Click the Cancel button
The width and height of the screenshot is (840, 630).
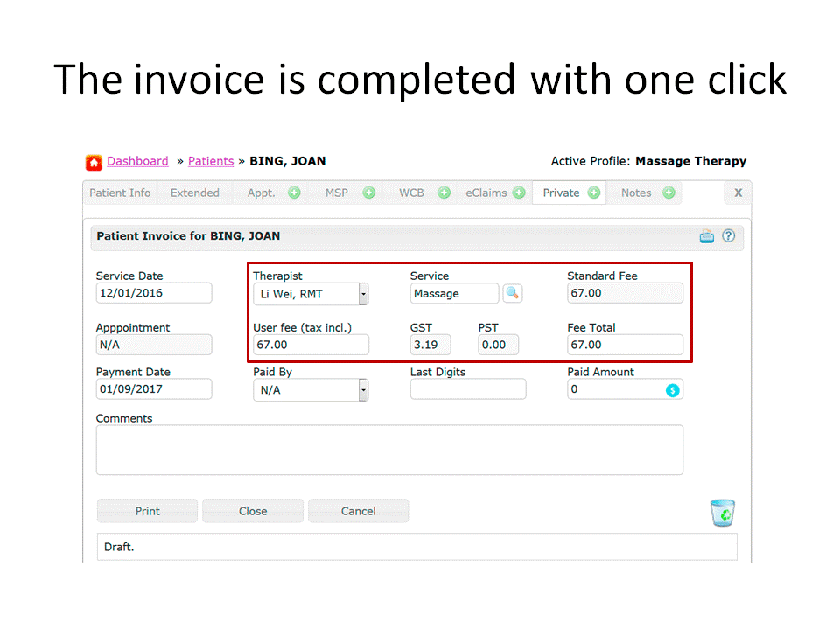pos(358,511)
